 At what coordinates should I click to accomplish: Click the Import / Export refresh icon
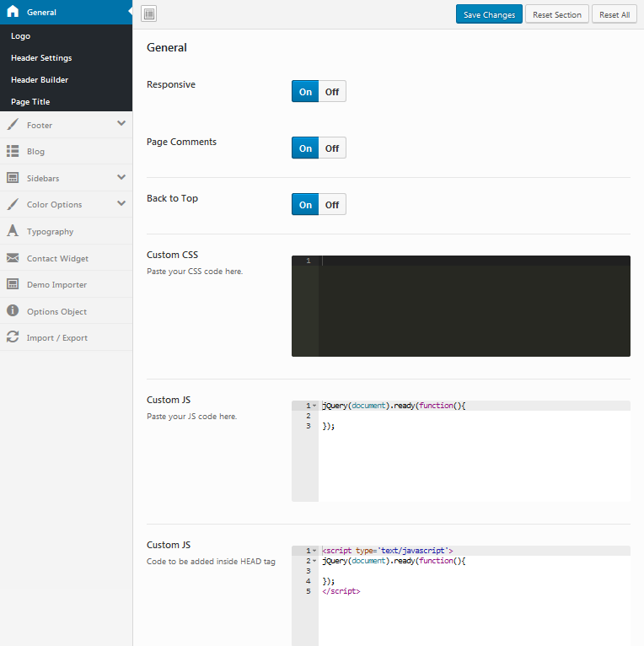(13, 337)
